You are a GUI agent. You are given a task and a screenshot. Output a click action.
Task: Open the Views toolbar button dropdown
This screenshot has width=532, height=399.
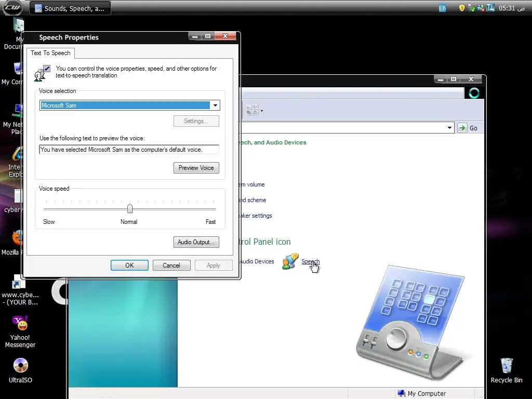261,111
